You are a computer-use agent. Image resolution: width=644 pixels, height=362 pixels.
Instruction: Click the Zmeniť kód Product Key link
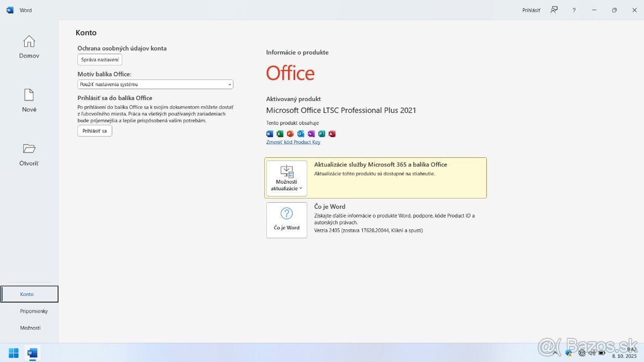click(x=293, y=142)
